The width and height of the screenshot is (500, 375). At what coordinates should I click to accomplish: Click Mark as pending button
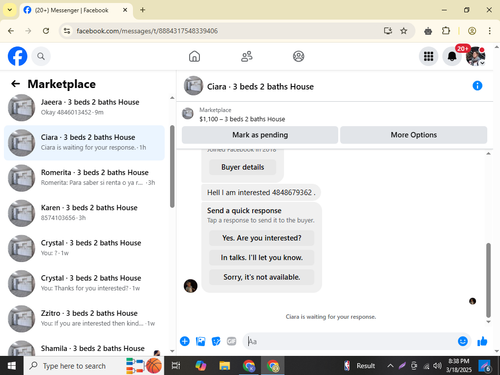[260, 135]
